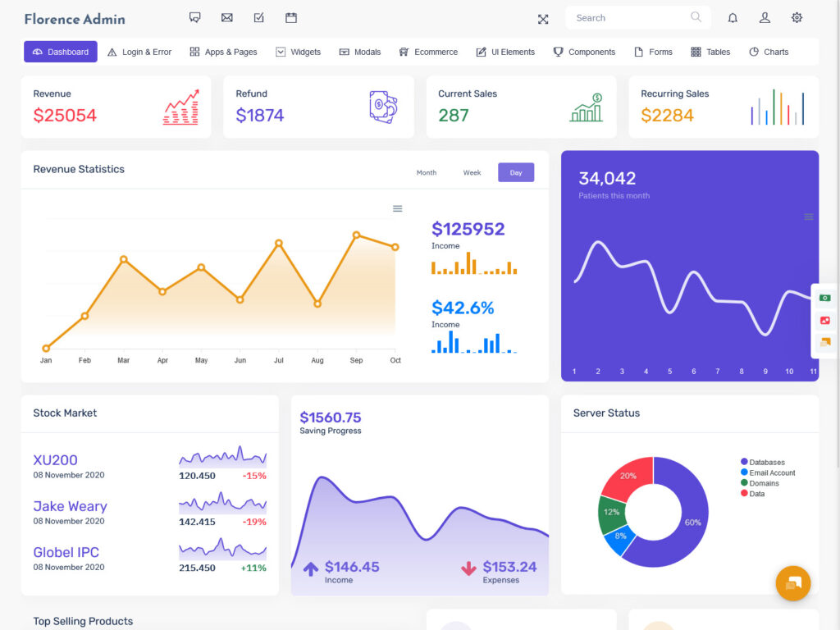Toggle Databases legend entry
The height and width of the screenshot is (630, 840).
762,462
